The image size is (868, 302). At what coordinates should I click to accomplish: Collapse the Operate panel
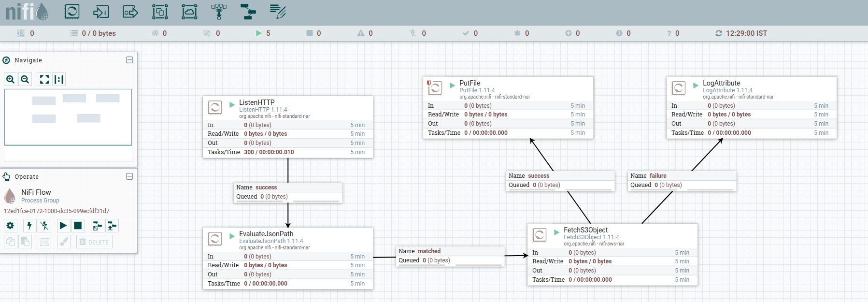129,176
